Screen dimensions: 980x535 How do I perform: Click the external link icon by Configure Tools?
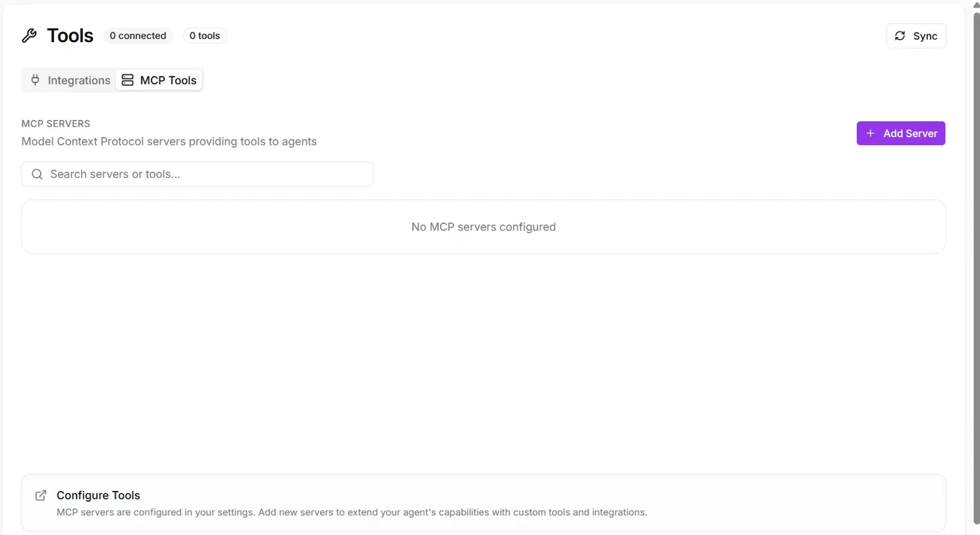(x=41, y=495)
